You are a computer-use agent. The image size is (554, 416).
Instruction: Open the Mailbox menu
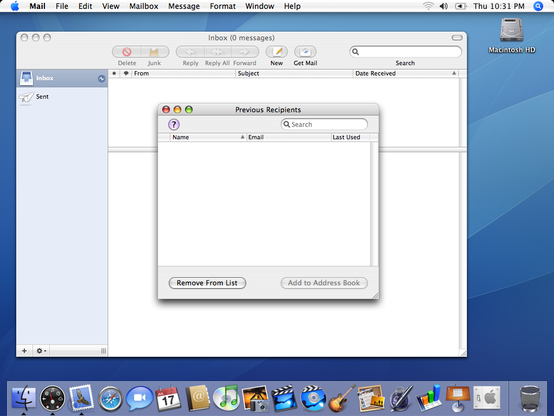tap(144, 6)
